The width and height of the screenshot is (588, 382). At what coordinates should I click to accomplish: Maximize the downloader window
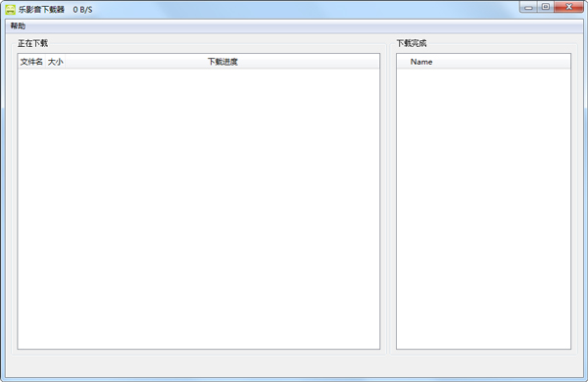tap(546, 7)
